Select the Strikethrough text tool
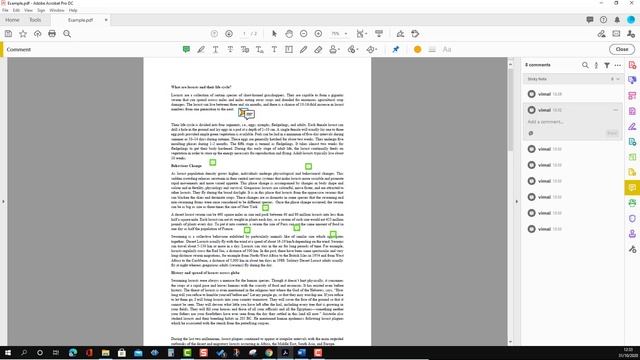640x360 pixels. [x=230, y=49]
